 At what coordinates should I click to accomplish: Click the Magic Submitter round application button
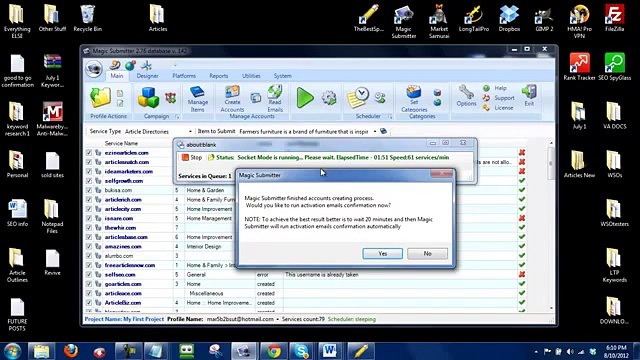pos(94,69)
